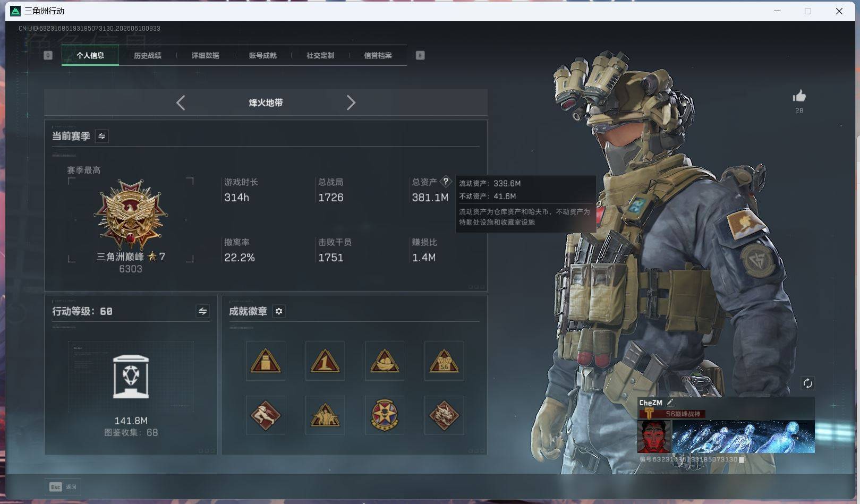This screenshot has width=860, height=504.
Task: Select the 账号成就 tab
Action: click(x=263, y=55)
